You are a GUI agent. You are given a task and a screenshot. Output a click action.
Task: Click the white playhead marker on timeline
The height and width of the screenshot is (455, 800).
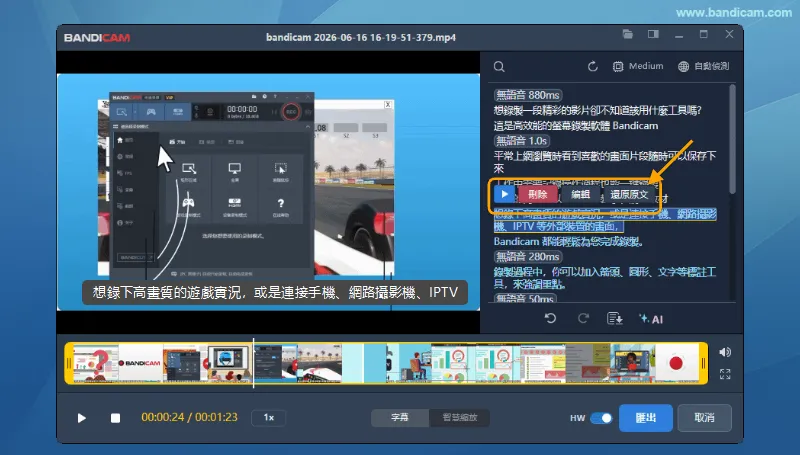click(254, 363)
